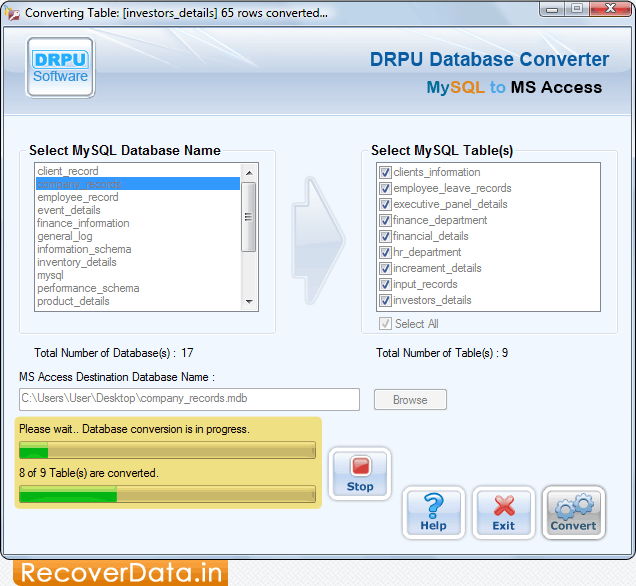Select product_details database
The height and width of the screenshot is (586, 636).
pos(138,301)
